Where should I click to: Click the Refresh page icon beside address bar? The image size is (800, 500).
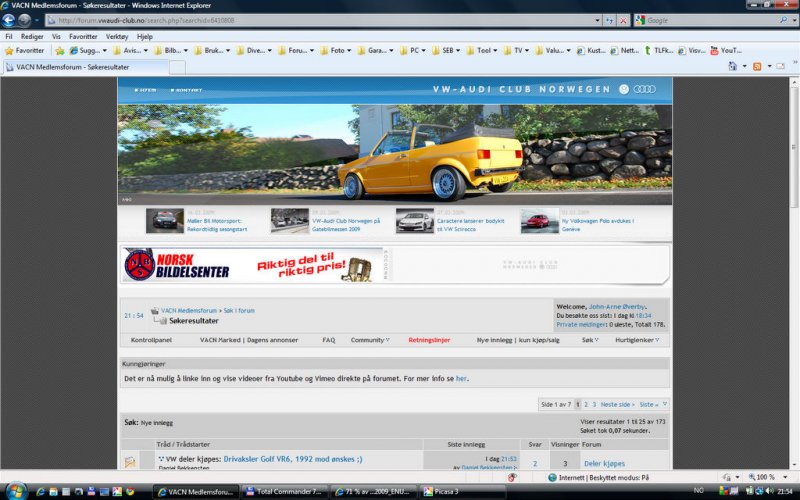[610, 20]
